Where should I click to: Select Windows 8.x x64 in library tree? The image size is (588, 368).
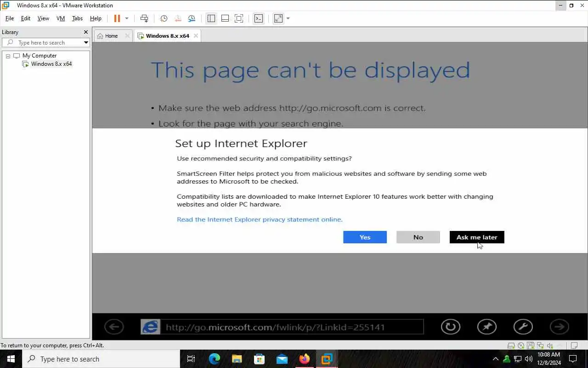[x=51, y=64]
